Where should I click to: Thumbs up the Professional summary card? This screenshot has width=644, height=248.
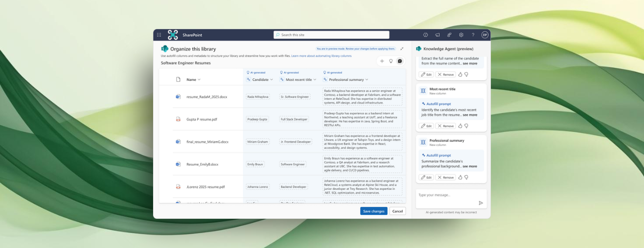(x=460, y=177)
